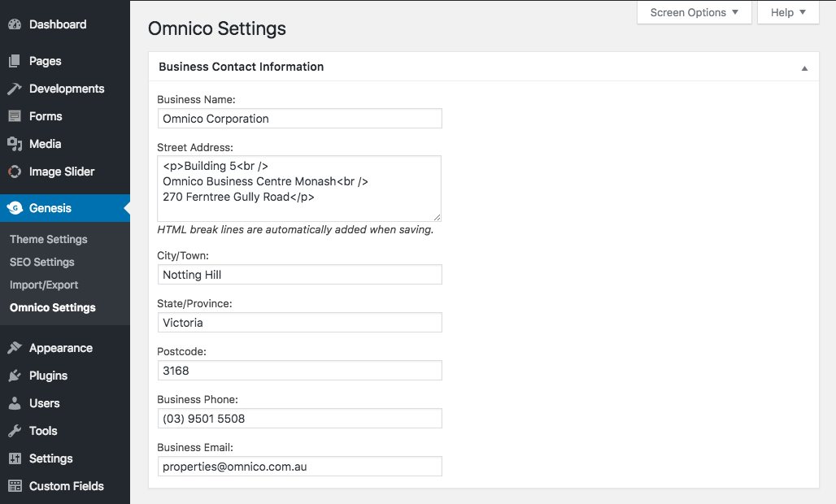Go to Users in the sidebar
The width and height of the screenshot is (836, 504).
[65, 403]
